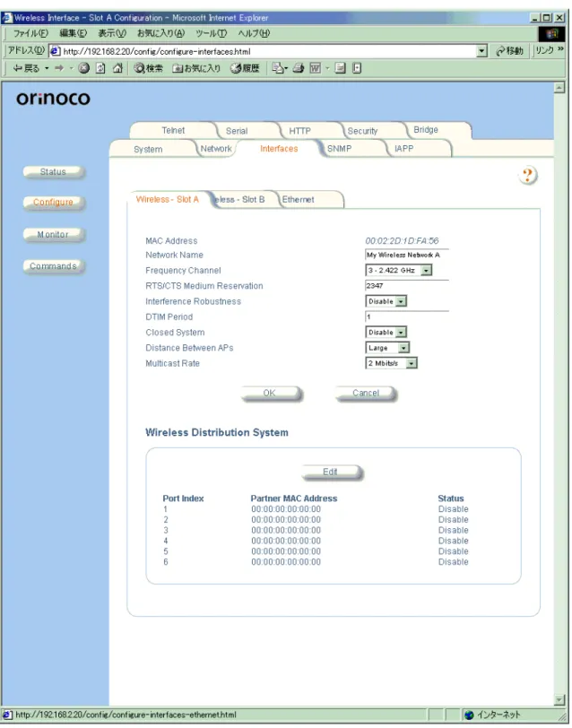Image resolution: width=572 pixels, height=728 pixels.
Task: Open the History (履歴) toolbar button
Action: [245, 69]
